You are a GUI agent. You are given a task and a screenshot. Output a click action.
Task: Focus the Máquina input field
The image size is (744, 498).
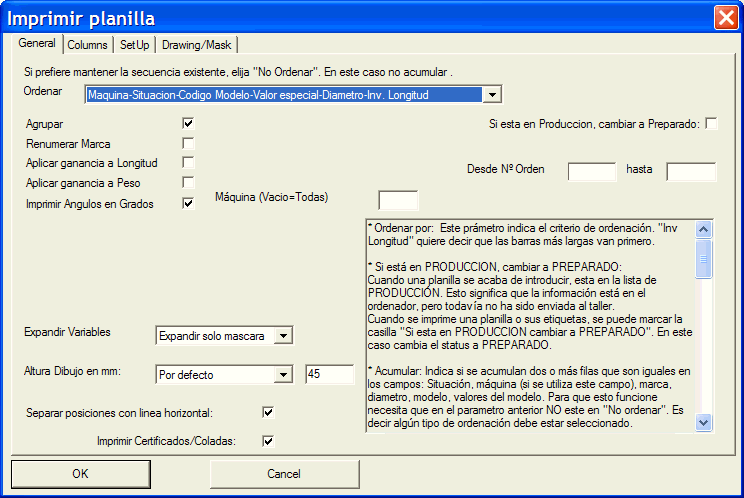pos(398,200)
